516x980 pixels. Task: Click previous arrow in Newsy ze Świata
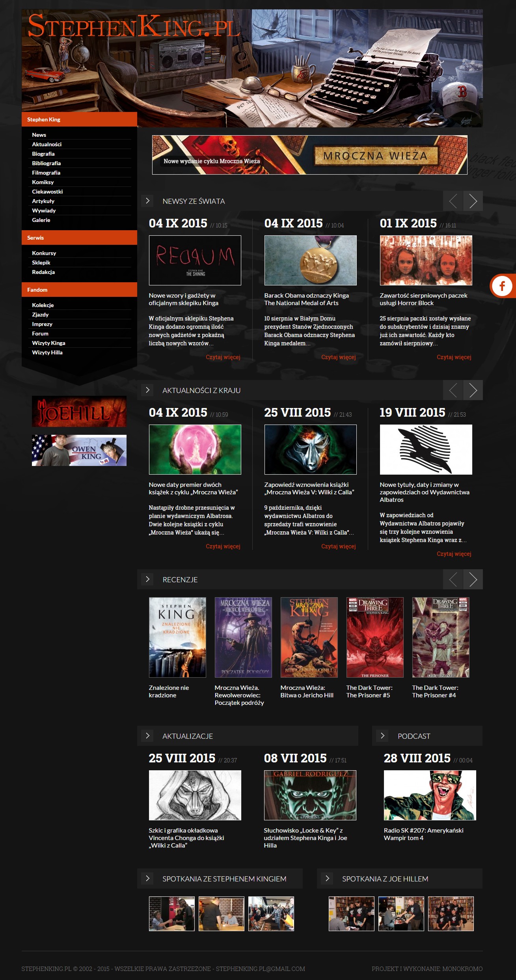click(453, 201)
